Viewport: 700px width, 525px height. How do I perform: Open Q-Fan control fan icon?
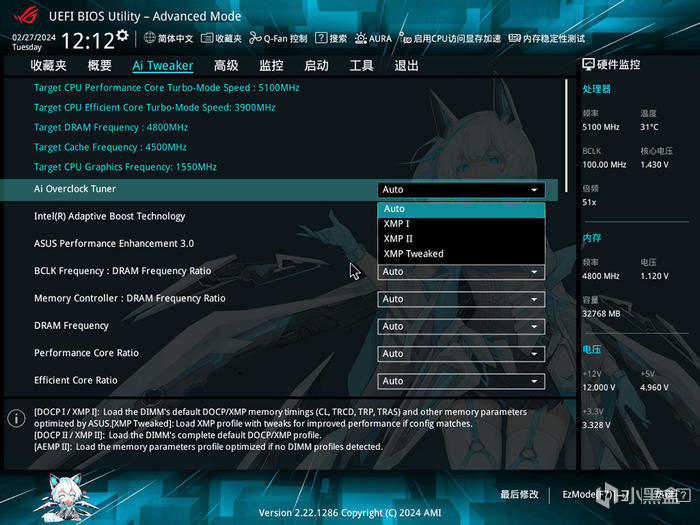[x=255, y=38]
